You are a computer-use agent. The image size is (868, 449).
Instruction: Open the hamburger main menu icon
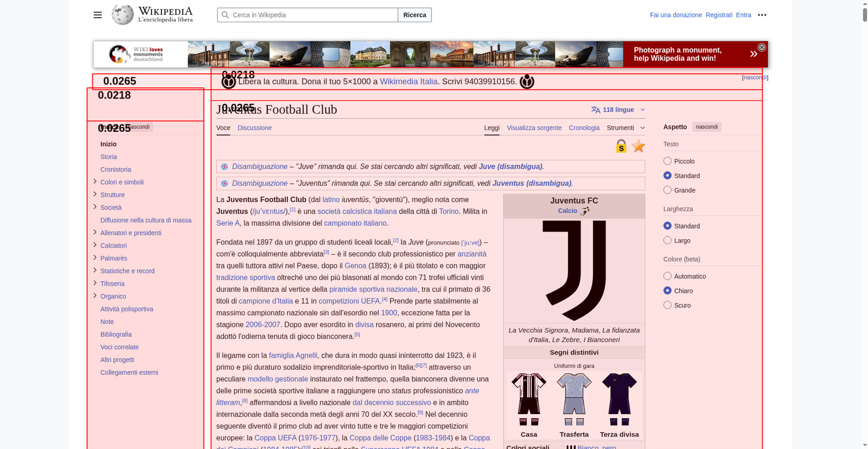[98, 15]
